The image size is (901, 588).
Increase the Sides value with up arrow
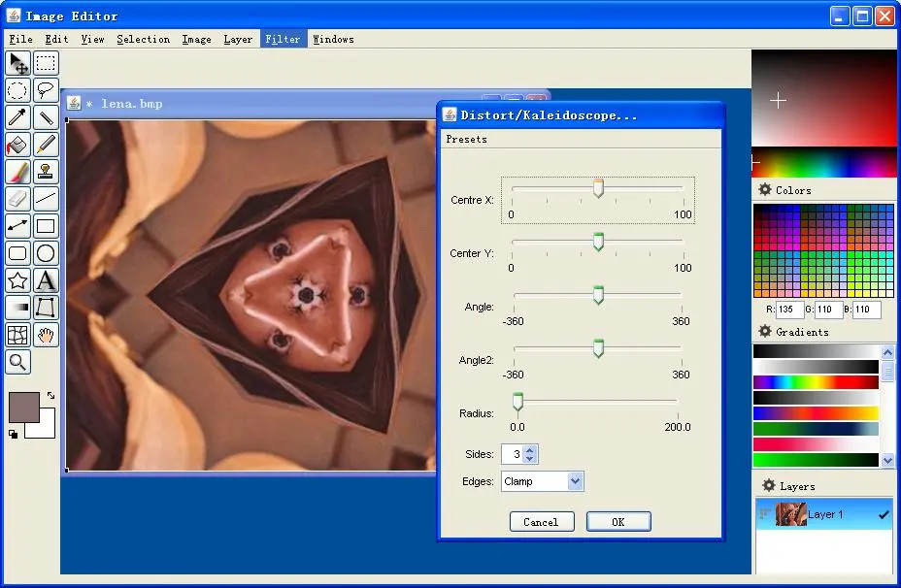pos(530,449)
